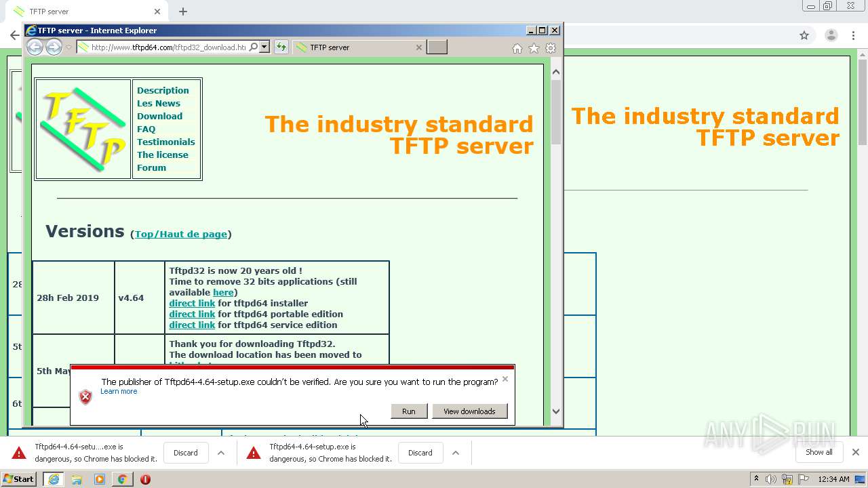Click the TFTP logo image

click(83, 129)
